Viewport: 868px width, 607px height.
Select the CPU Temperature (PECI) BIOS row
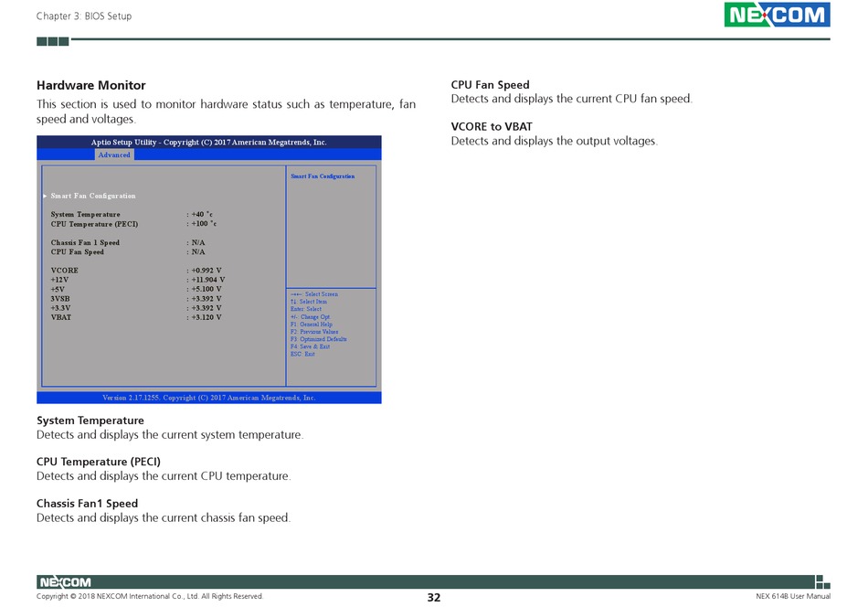(133, 224)
